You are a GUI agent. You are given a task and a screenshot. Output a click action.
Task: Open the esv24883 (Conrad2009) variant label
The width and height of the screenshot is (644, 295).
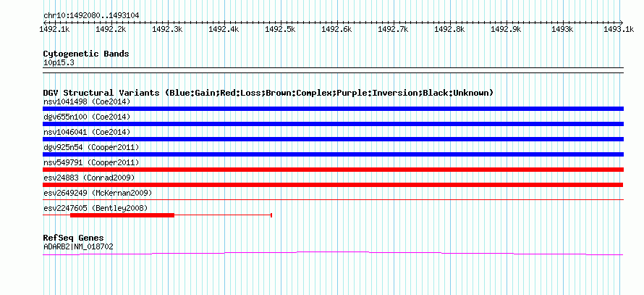[x=89, y=178]
